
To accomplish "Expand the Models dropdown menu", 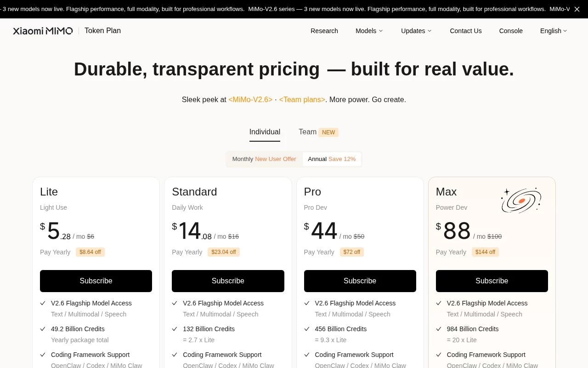I will pyautogui.click(x=369, y=31).
